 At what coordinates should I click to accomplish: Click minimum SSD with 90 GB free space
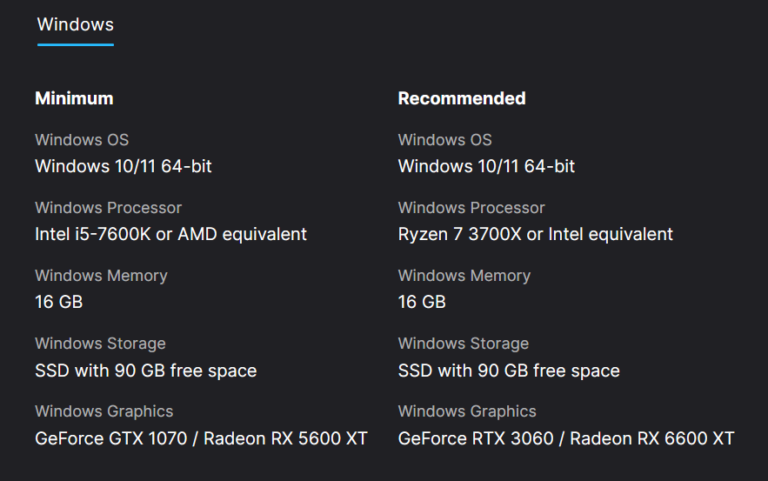146,370
